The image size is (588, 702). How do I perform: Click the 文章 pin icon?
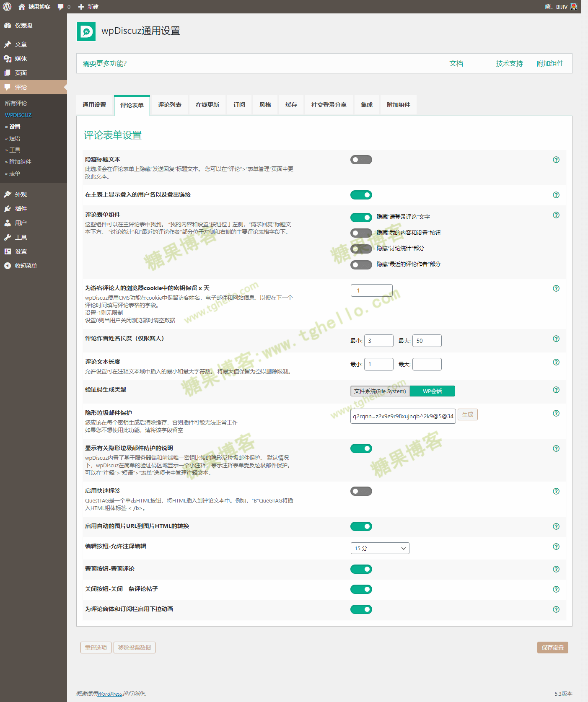[8, 44]
